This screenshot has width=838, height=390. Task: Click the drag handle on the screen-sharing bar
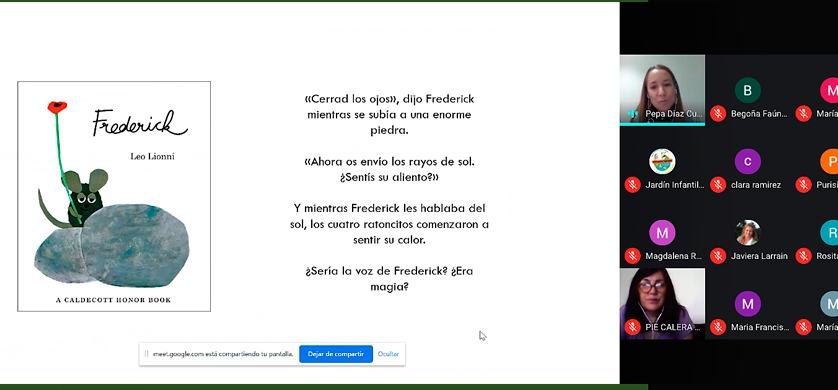click(146, 354)
